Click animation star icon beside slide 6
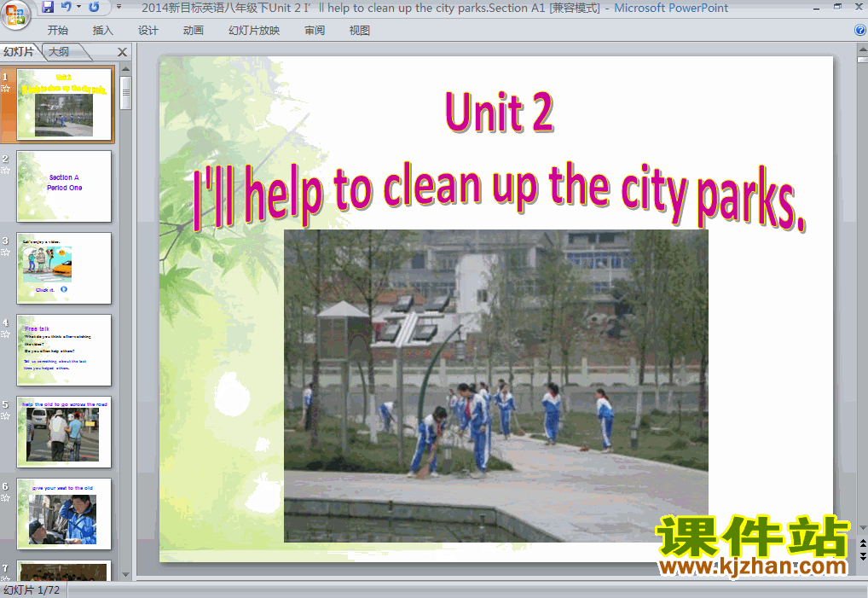 click(x=5, y=498)
